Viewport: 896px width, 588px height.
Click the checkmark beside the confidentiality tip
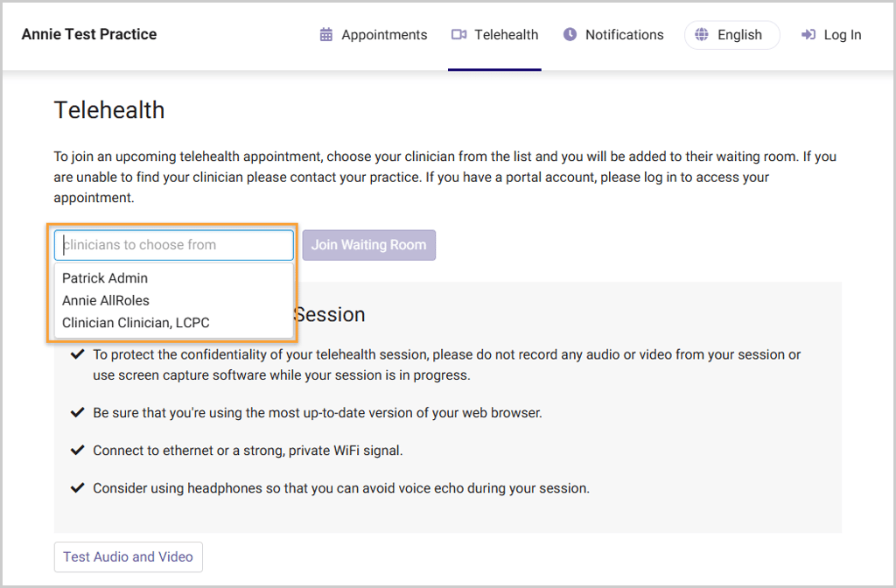tap(78, 354)
